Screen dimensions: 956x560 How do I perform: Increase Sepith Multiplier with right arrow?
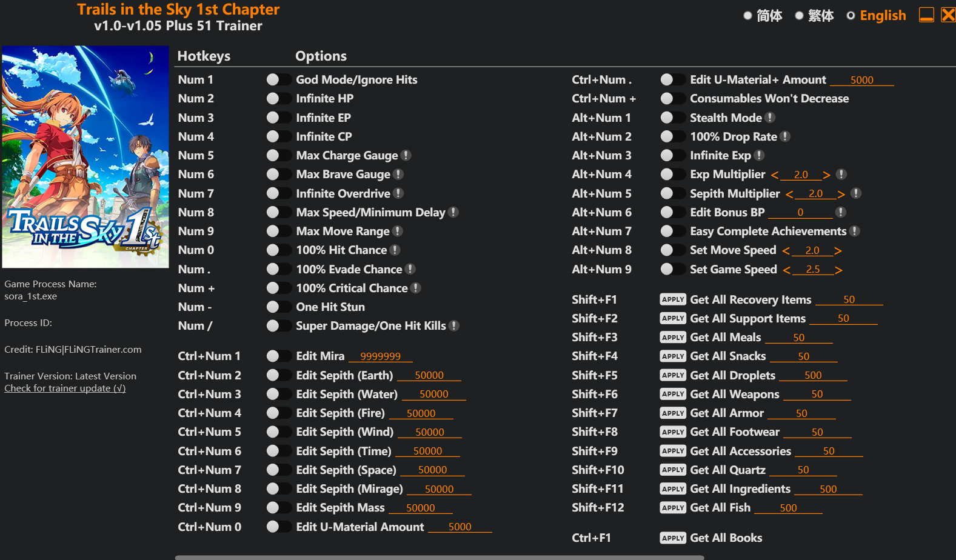coord(841,194)
